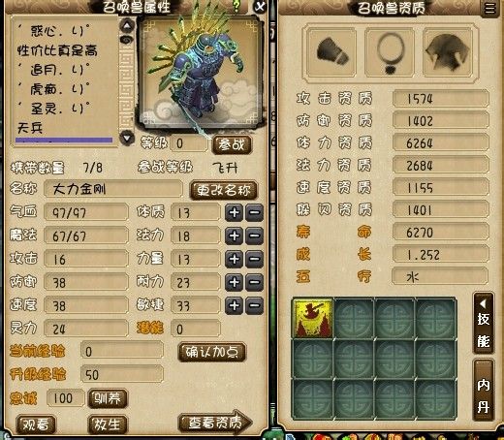Click the pet list scroll down arrow
This screenshot has height=440, width=504.
(127, 139)
